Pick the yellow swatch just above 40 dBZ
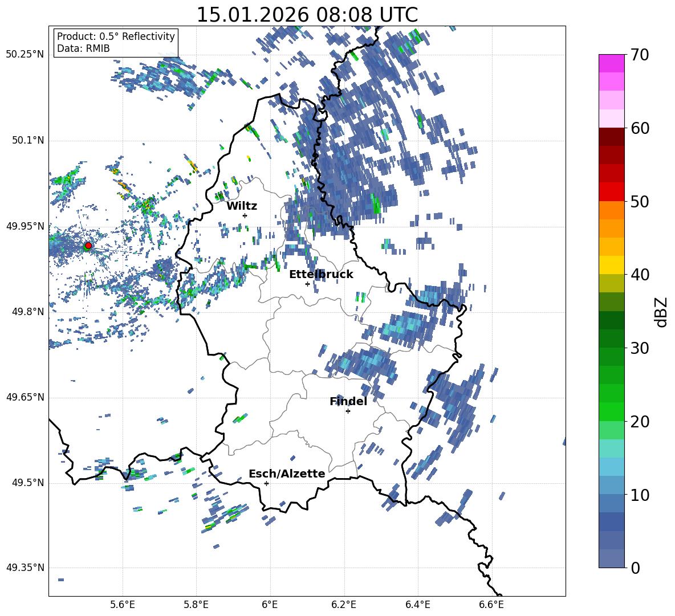 point(611,265)
